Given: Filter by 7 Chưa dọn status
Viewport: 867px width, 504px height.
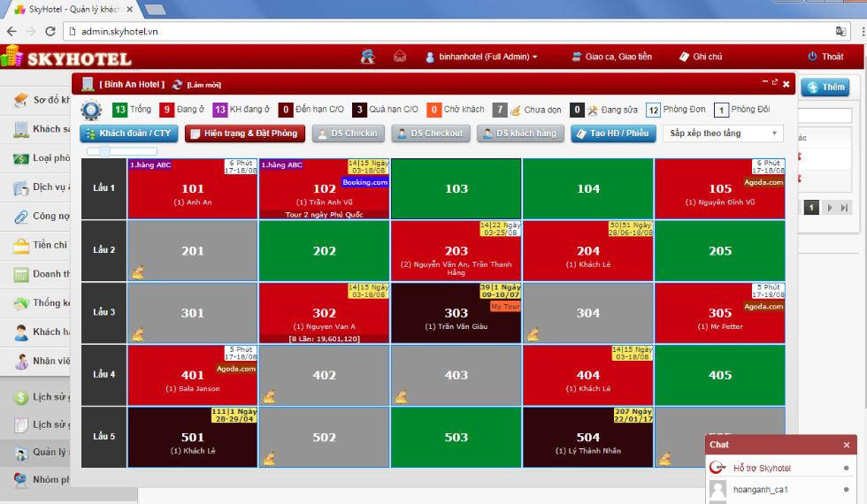Looking at the screenshot, I should 527,110.
